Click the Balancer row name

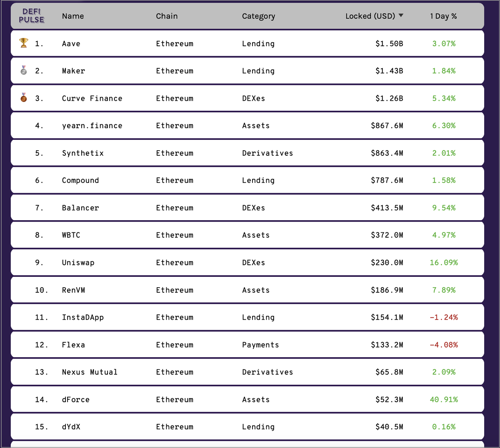coord(80,208)
